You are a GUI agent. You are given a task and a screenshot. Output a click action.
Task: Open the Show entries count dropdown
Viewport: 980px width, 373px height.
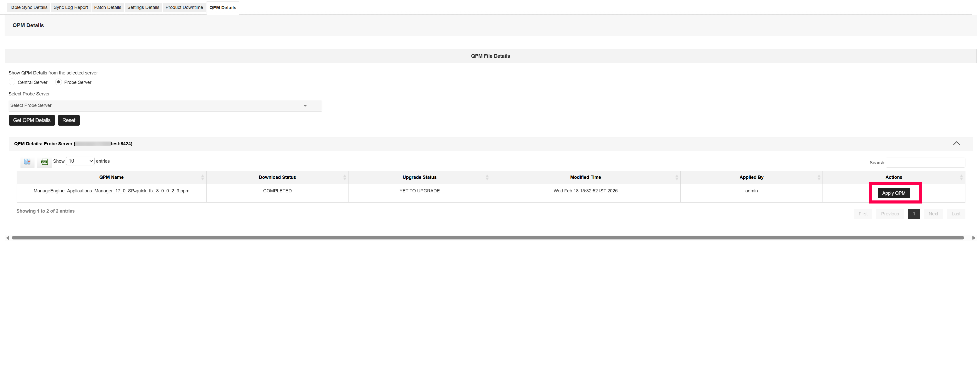click(x=80, y=161)
